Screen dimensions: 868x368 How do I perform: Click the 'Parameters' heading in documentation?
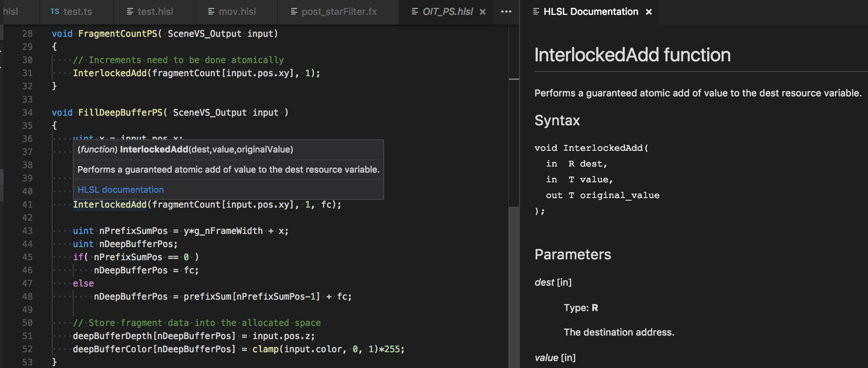(x=573, y=255)
